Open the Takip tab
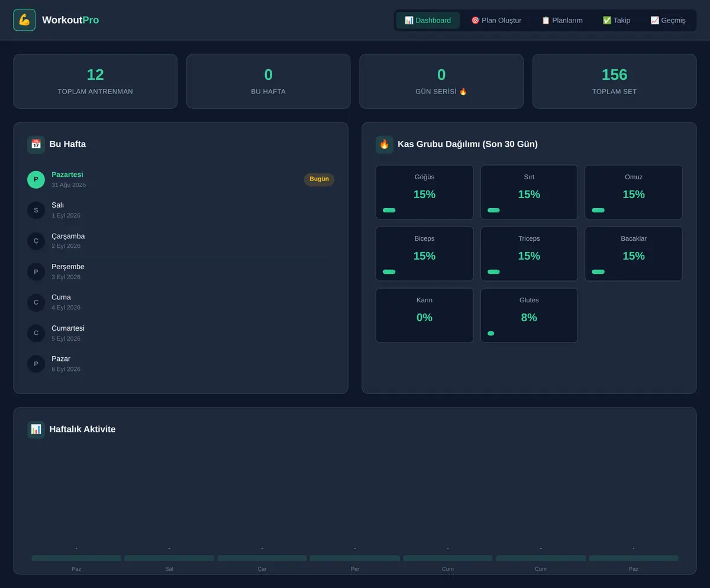 point(617,20)
